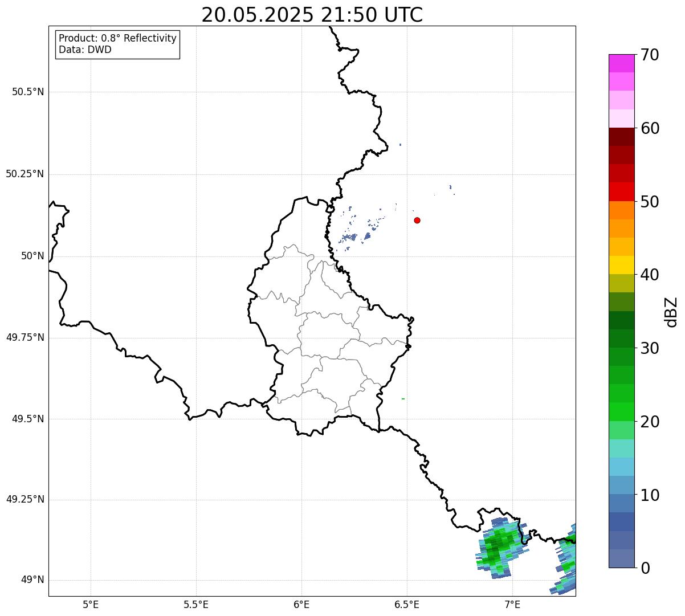Click the latitude label 50°N
Viewport: 685px width, 616px height.
(32, 256)
